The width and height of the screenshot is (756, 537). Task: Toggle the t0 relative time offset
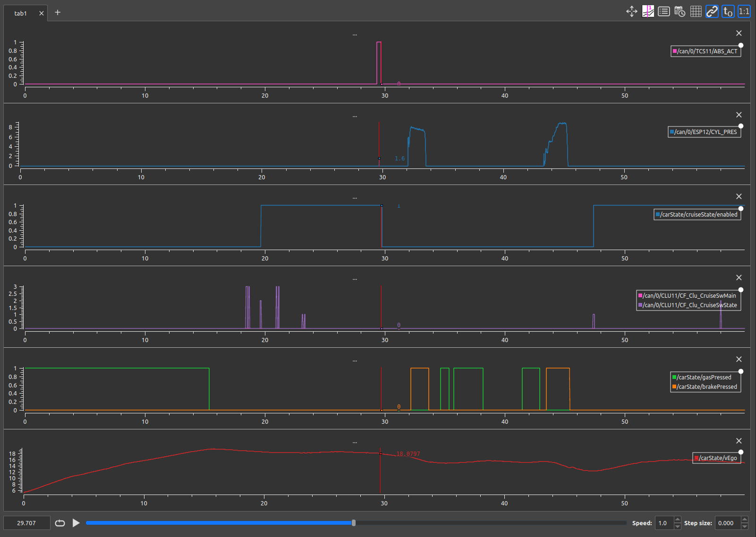point(728,11)
